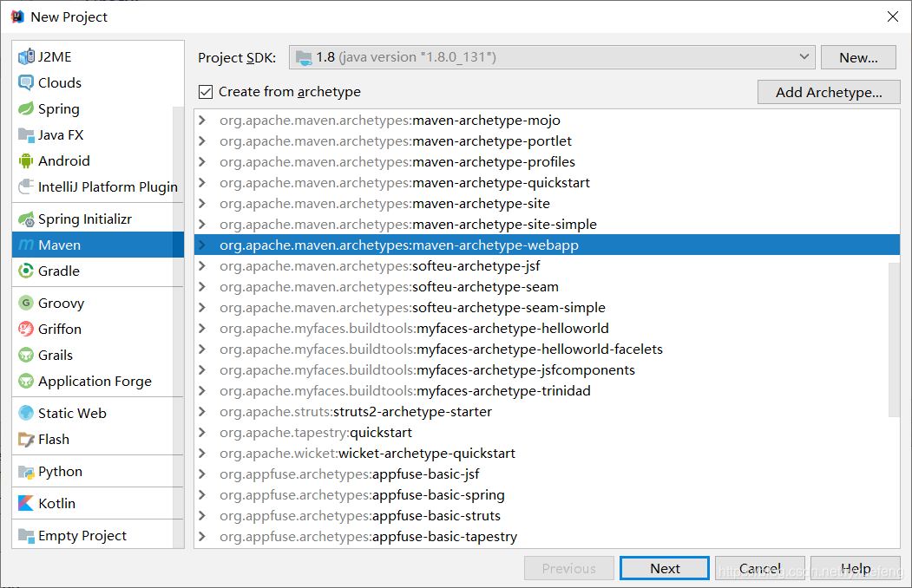Click the project types list scrollbar
The height and width of the screenshot is (588, 912).
pos(179,327)
